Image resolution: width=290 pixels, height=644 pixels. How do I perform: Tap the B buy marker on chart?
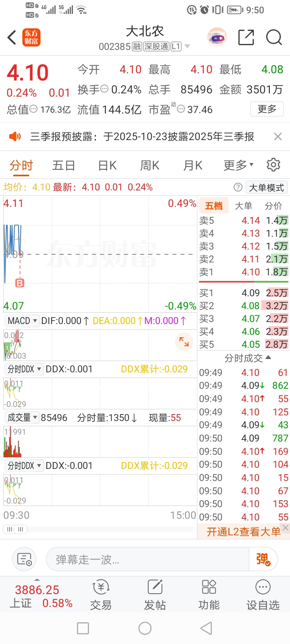click(19, 283)
